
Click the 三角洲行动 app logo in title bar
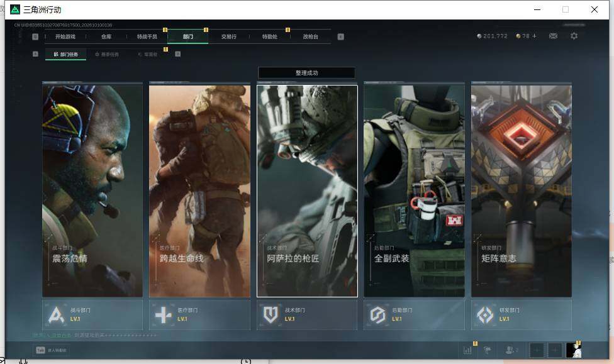click(15, 9)
